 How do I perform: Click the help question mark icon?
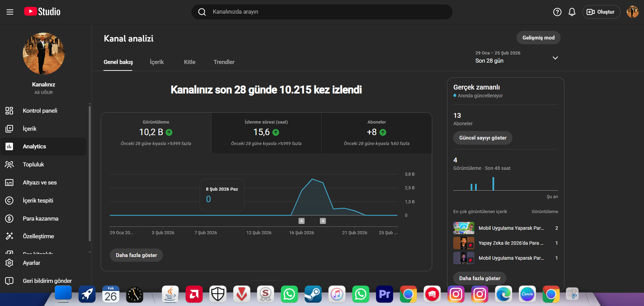(557, 12)
